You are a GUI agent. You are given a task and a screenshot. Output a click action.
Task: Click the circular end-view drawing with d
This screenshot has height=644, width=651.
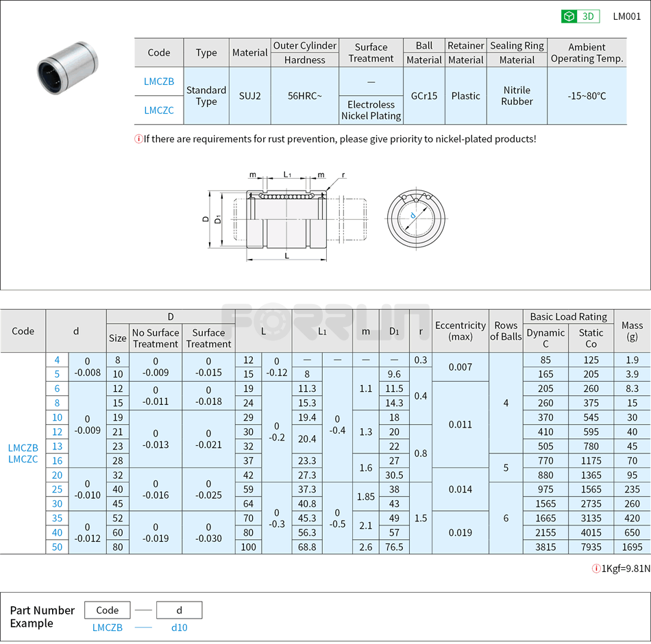(x=416, y=218)
